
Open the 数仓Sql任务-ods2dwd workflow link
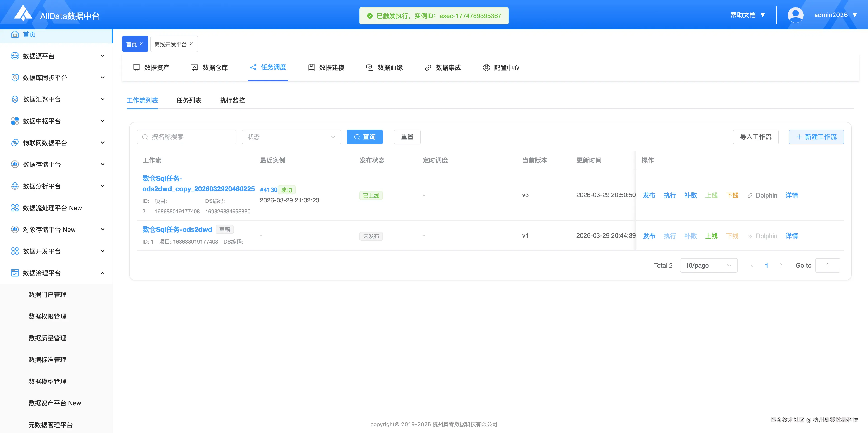(x=177, y=229)
